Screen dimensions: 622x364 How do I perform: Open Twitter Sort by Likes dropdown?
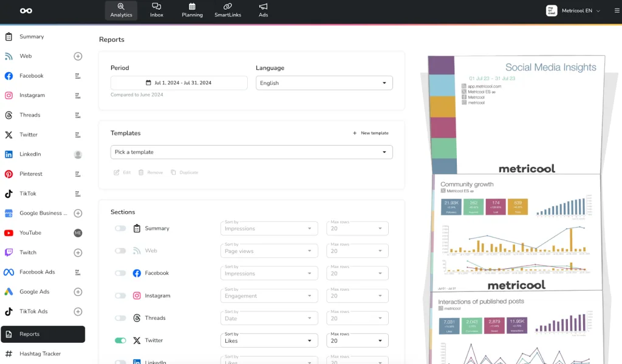coord(269,340)
